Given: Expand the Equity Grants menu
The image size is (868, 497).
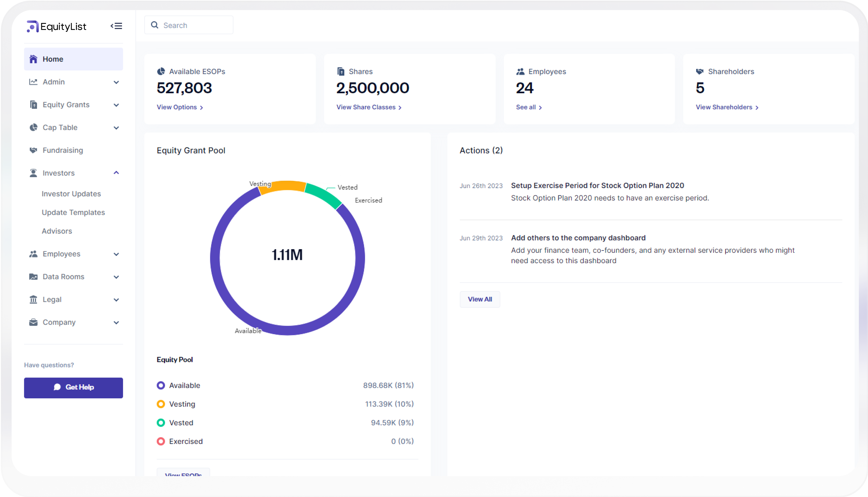Looking at the screenshot, I should (116, 105).
